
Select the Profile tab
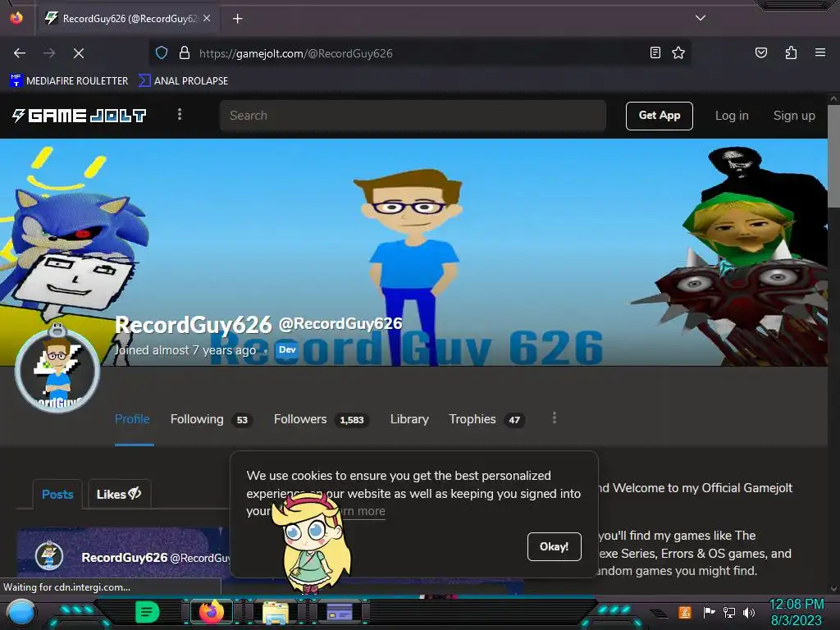132,419
